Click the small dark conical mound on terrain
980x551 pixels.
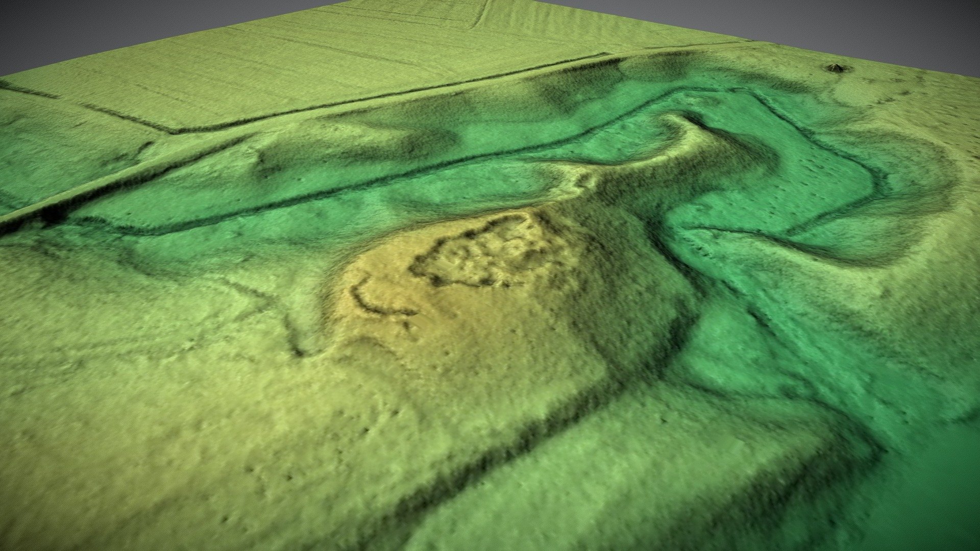pos(835,67)
